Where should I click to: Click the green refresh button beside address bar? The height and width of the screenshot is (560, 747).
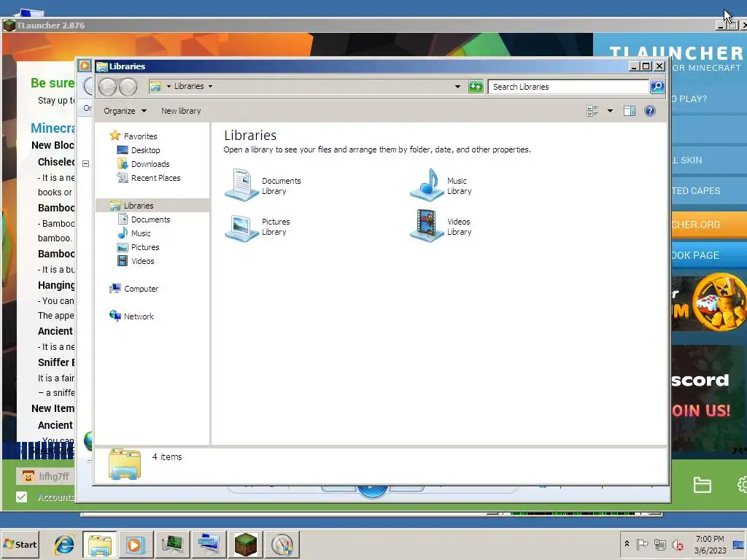(476, 87)
